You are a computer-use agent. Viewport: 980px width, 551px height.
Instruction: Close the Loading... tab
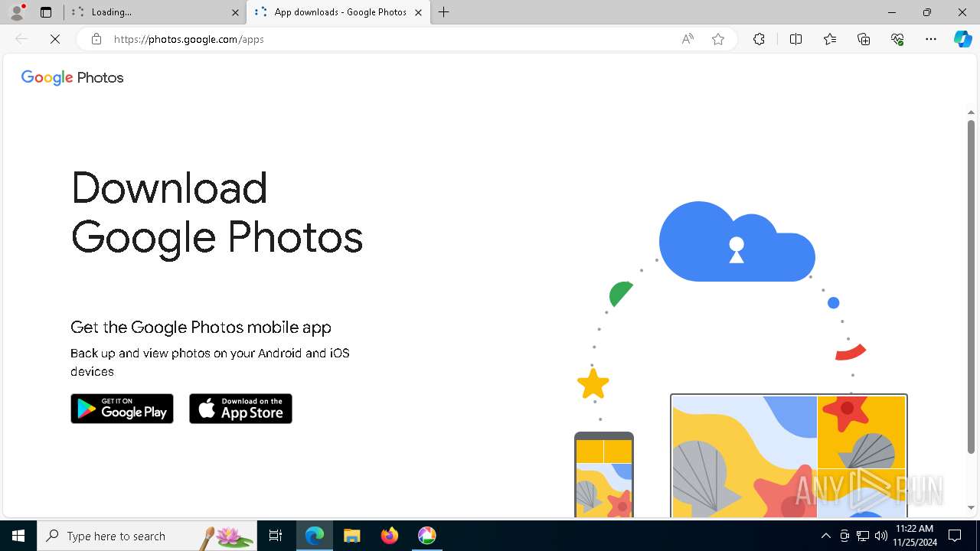[235, 12]
